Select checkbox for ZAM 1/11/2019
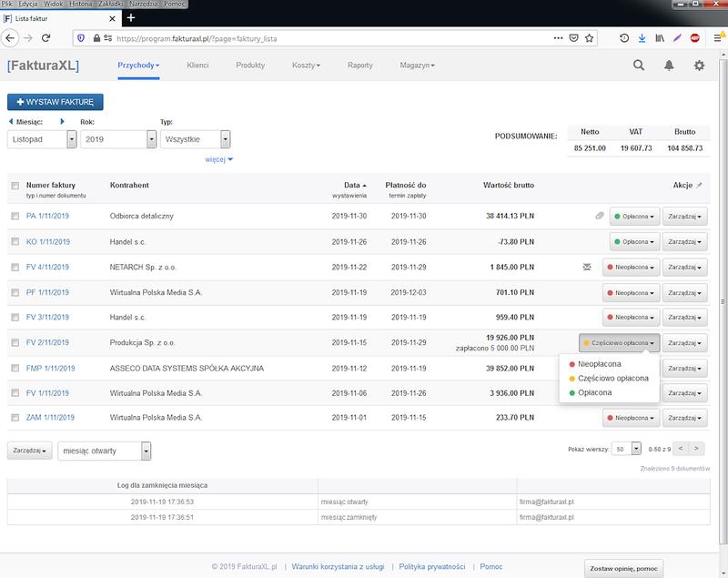Screen dimensions: 728x578 click(x=15, y=418)
